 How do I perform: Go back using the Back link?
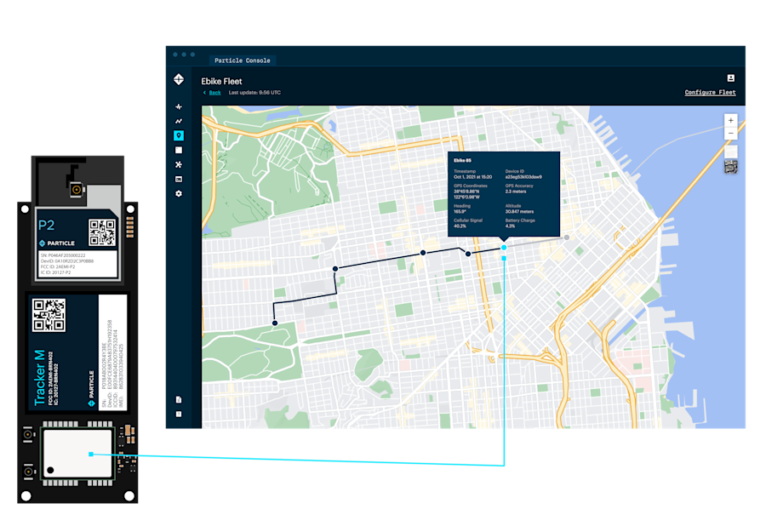(215, 92)
